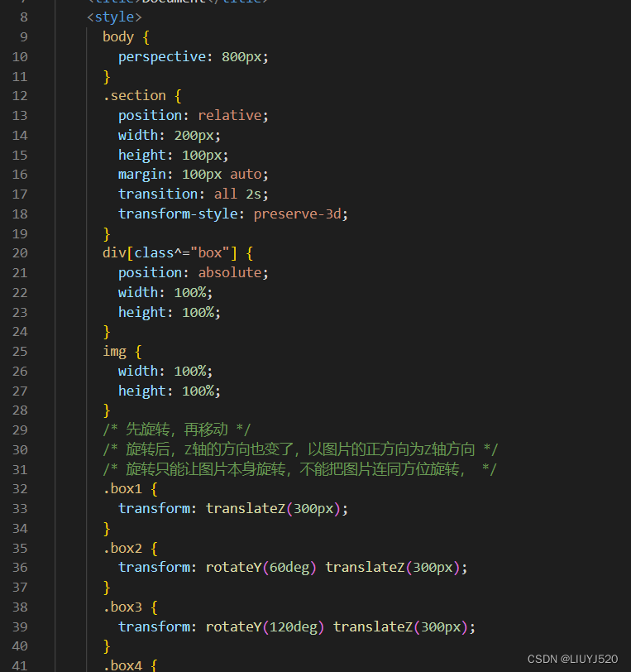Viewport: 631px width, 672px height.
Task: Click line number 12 in gutter
Action: [x=20, y=95]
